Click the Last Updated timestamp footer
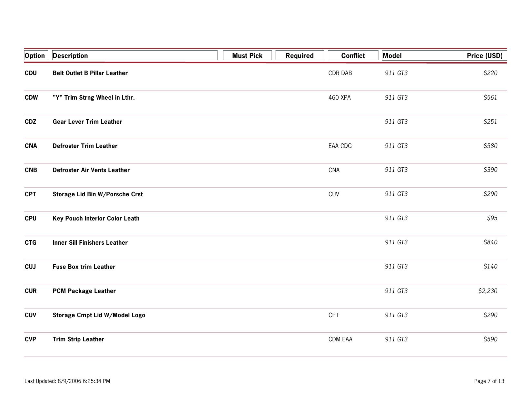The width and height of the screenshot is (532, 411). (x=67, y=381)
